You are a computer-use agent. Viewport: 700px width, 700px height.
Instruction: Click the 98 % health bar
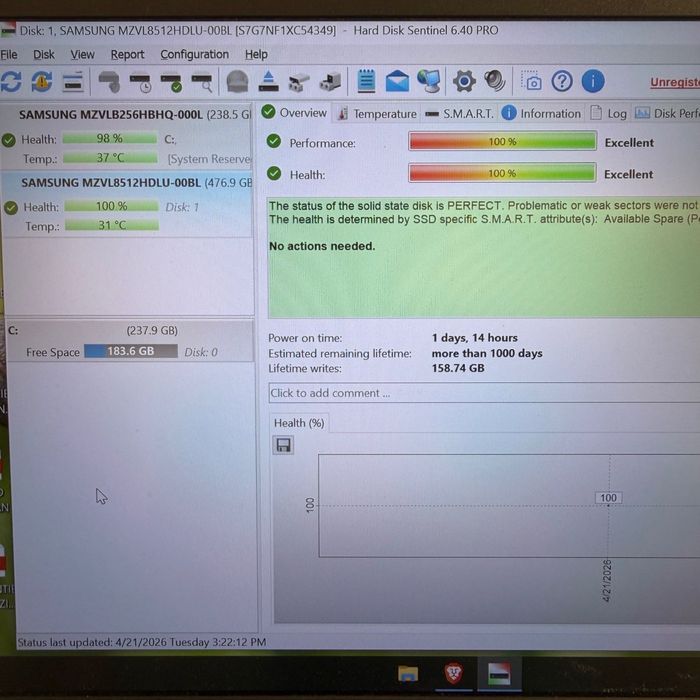pyautogui.click(x=110, y=138)
